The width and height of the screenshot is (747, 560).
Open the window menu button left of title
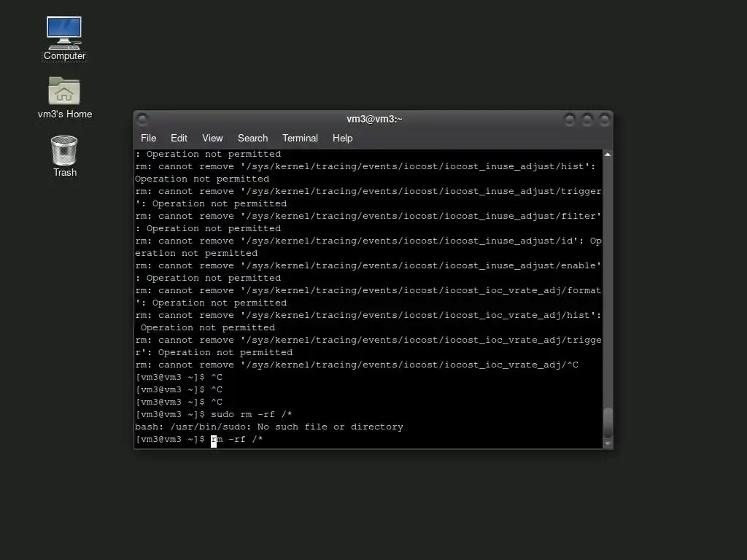click(142, 119)
